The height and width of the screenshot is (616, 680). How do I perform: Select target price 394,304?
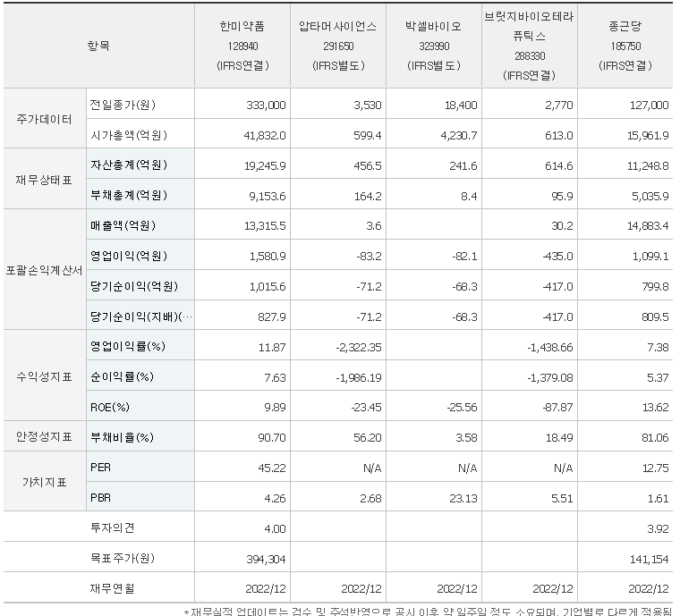click(x=266, y=560)
